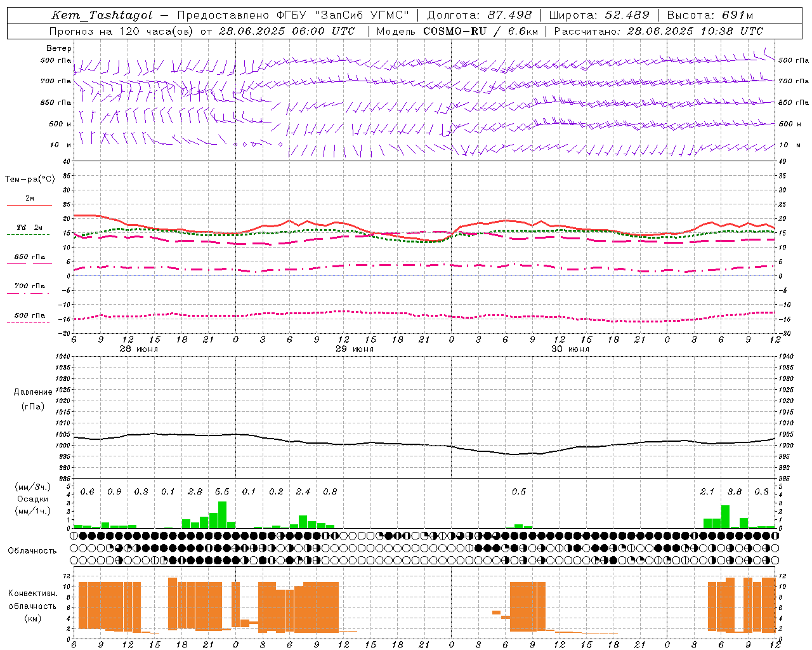Image resolution: width=812 pixels, height=650 pixels.
Task: Click 'Прогноз на 120 часа(ов)' forecast text
Action: (x=122, y=31)
